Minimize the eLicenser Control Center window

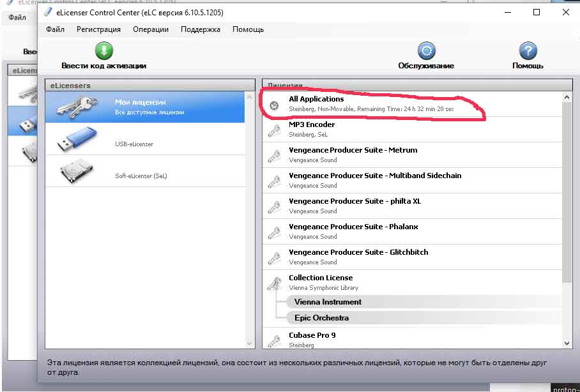pos(508,12)
